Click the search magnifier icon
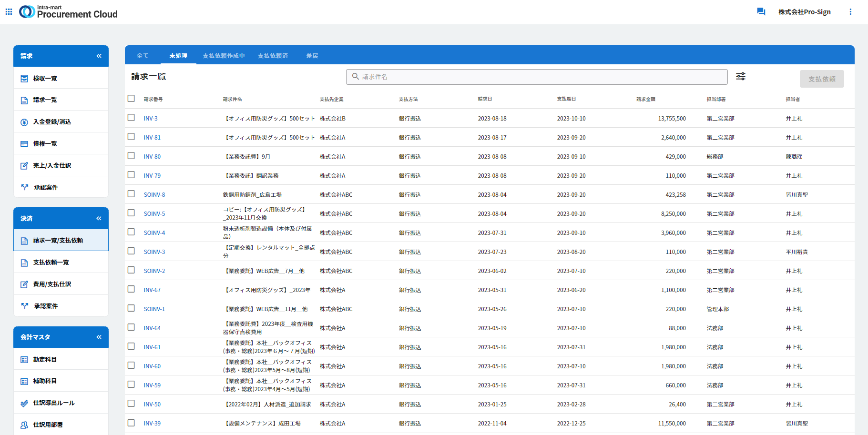The height and width of the screenshot is (435, 868). pyautogui.click(x=356, y=76)
